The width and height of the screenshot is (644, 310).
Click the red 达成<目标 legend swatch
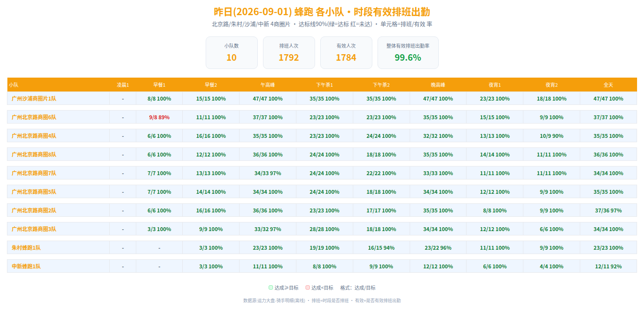(x=307, y=287)
